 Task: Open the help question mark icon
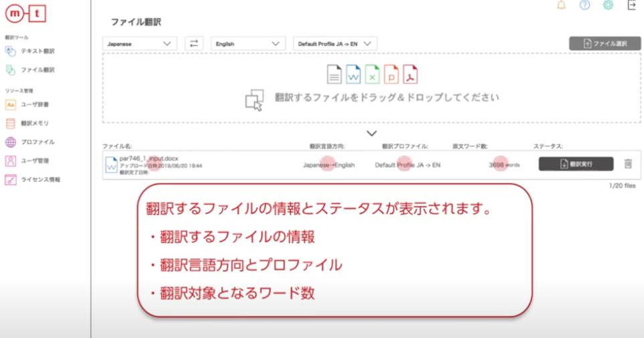coord(584,5)
